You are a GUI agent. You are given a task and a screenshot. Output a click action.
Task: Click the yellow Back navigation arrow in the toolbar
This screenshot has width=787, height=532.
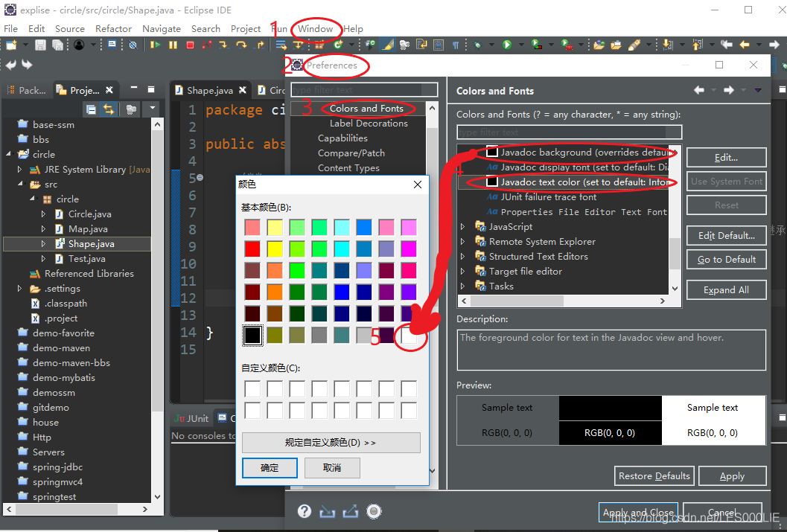coord(745,45)
